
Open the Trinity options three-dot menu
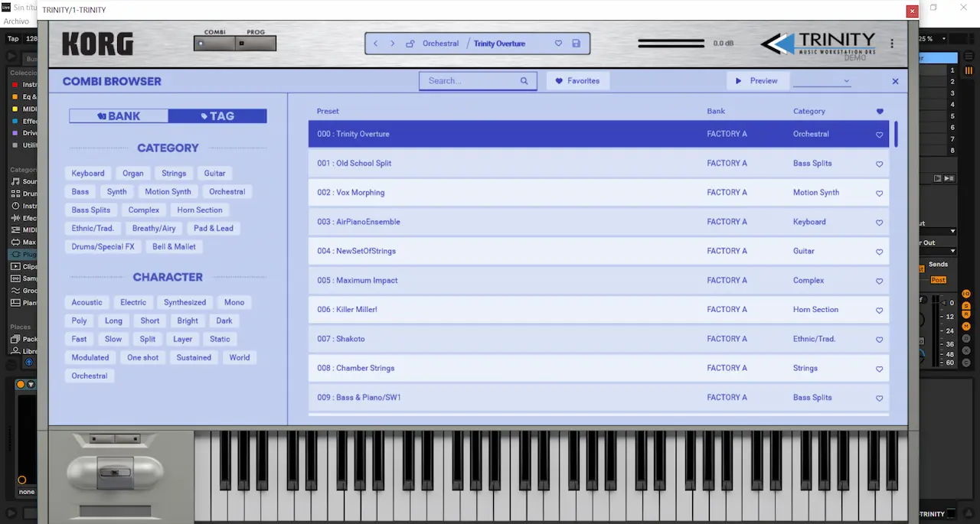tap(892, 44)
